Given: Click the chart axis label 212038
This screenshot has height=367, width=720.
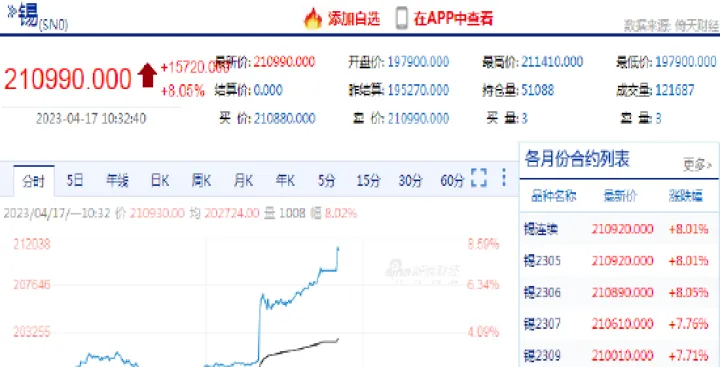Looking at the screenshot, I should (32, 244).
